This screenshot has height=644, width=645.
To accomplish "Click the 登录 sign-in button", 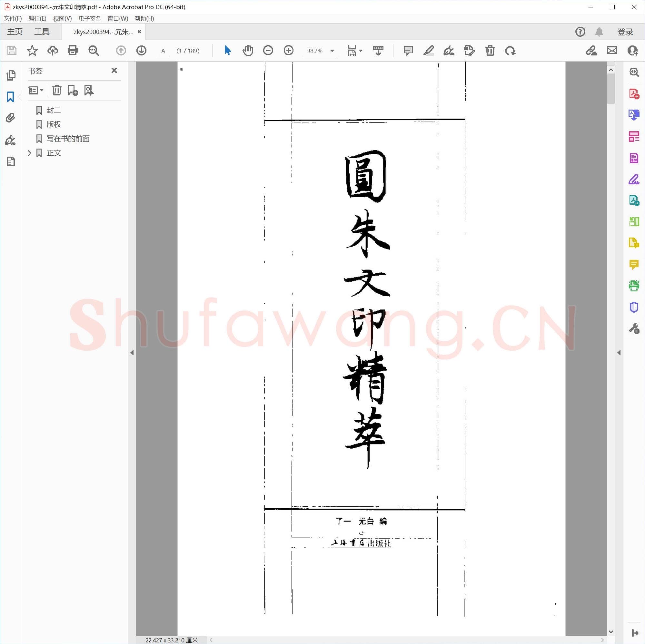I will (x=624, y=31).
